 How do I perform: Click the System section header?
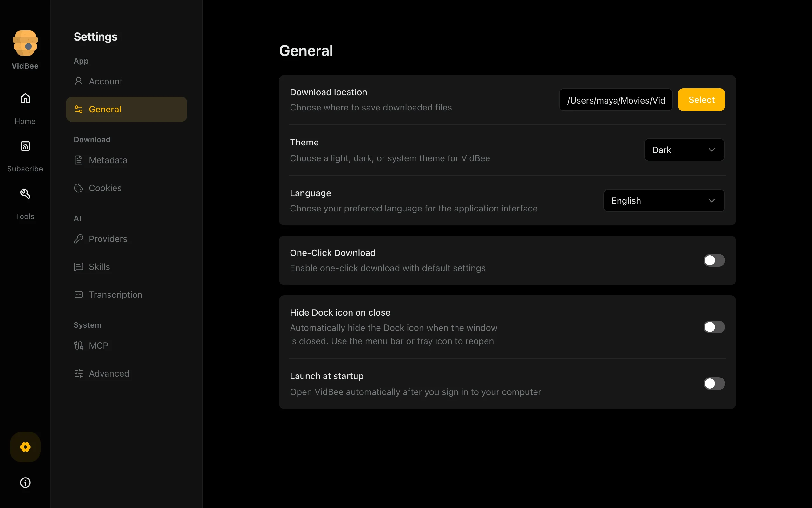coord(88,325)
